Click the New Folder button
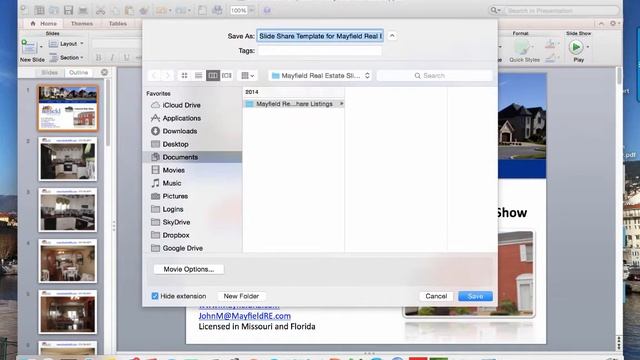Screen dimensions: 640x360 pos(241,296)
